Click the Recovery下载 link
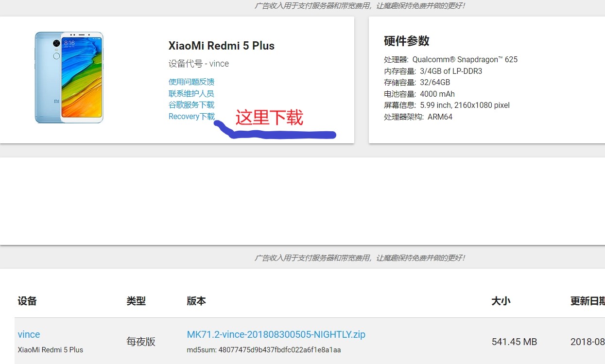This screenshot has height=364, width=605. 191,116
